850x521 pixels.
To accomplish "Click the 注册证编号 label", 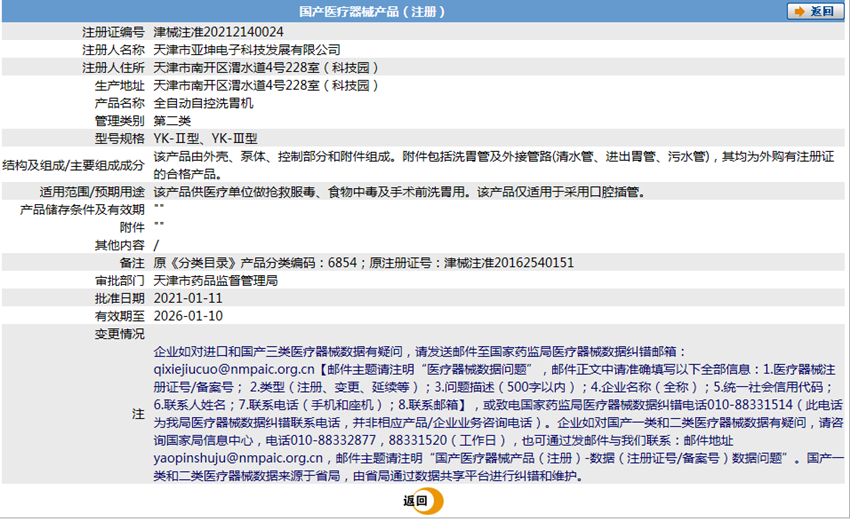I will (x=113, y=32).
